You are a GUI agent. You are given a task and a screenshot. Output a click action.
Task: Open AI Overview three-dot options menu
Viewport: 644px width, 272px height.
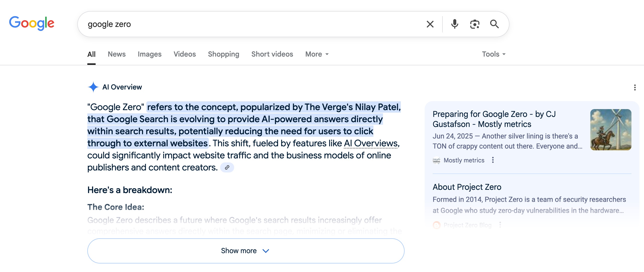635,87
